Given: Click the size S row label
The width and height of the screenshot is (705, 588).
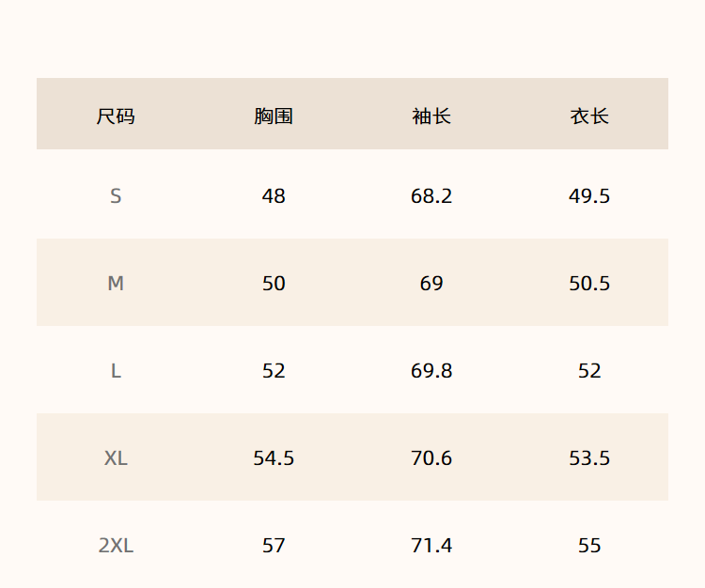Looking at the screenshot, I should coord(116,196).
